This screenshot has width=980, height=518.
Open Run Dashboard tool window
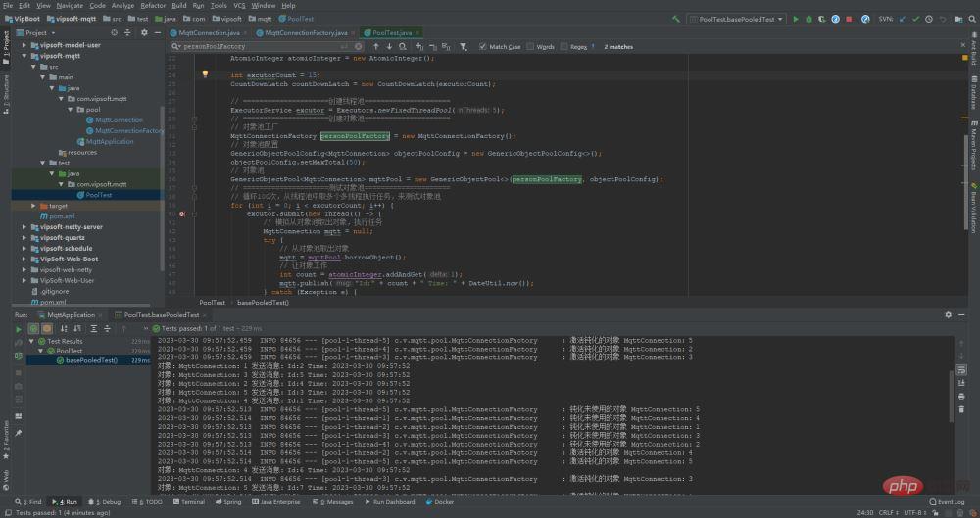tap(389, 501)
